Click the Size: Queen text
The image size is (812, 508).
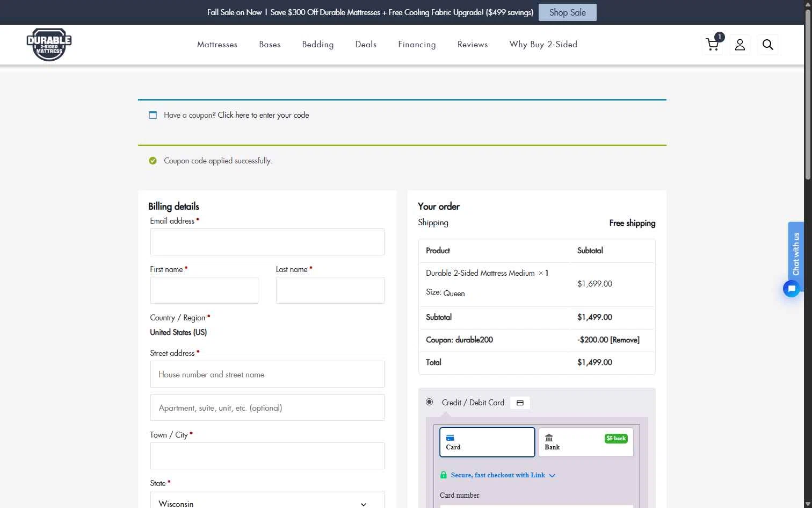click(445, 293)
